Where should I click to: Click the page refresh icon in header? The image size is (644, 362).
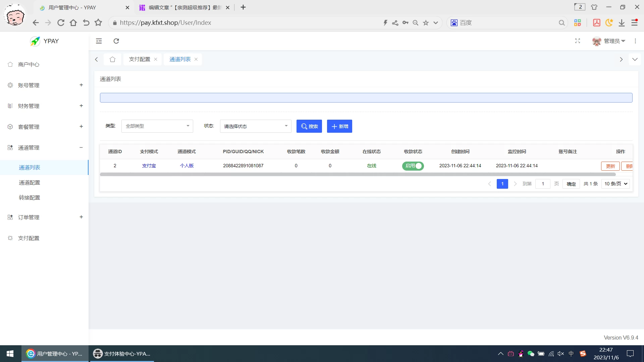pos(116,41)
